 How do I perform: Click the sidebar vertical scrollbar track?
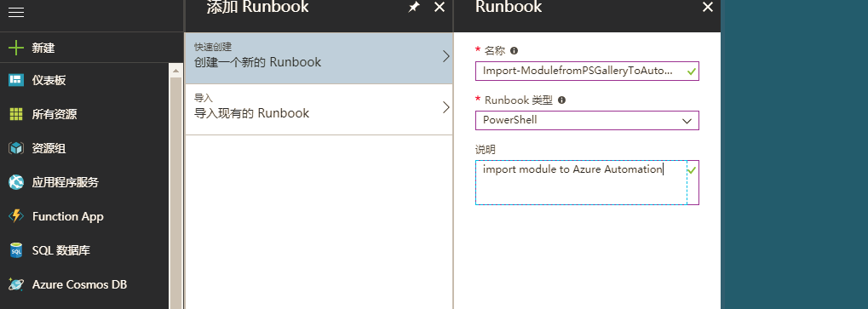[176, 193]
